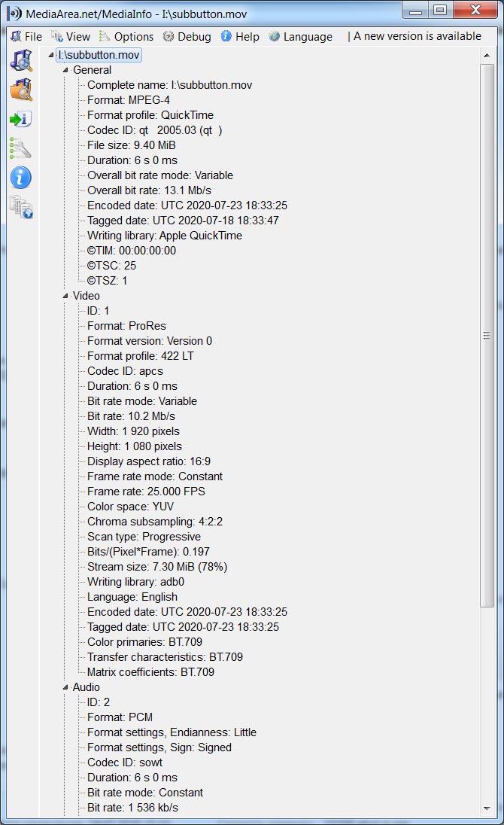Click the documents and globe sidebar icon
This screenshot has width=504, height=825.
(x=21, y=207)
